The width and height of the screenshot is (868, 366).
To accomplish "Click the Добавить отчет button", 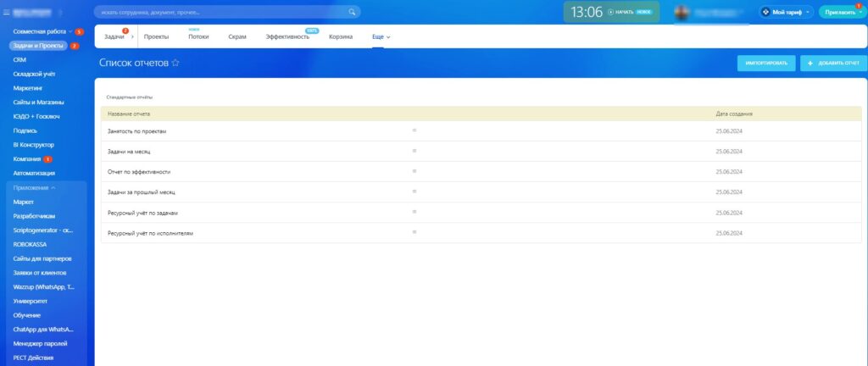I will [834, 63].
